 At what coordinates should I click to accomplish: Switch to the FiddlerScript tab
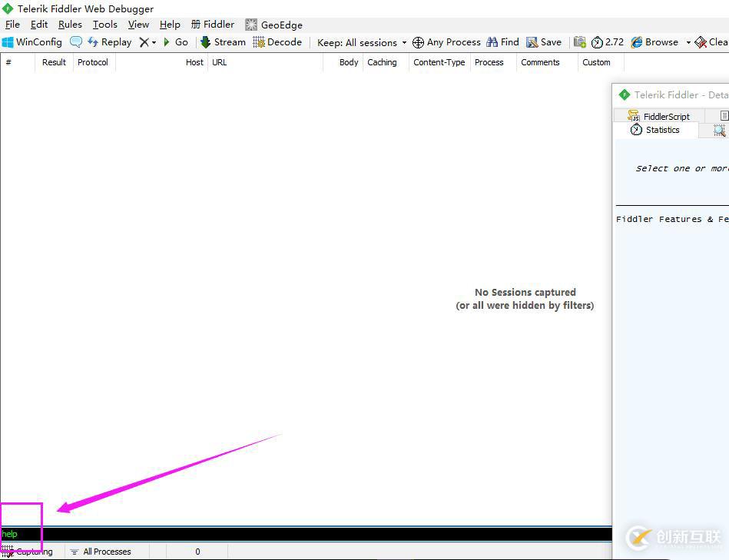coord(659,116)
